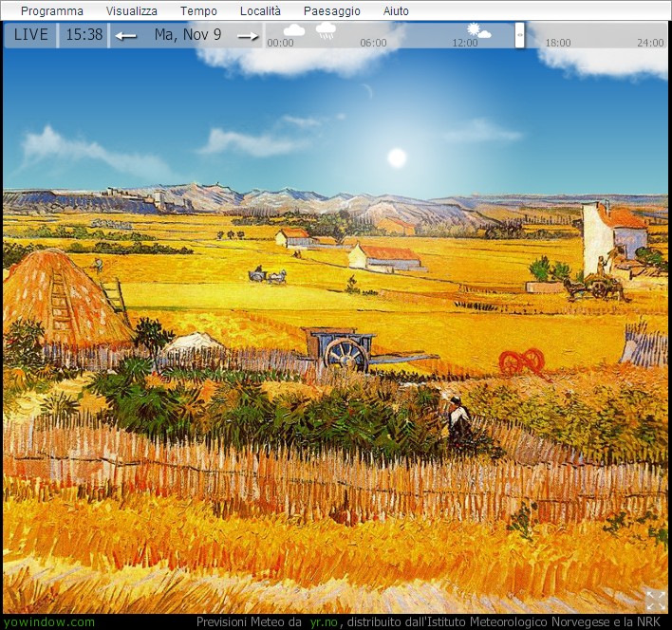Click the crescent moon in the sky
The width and height of the screenshot is (672, 630).
click(367, 91)
